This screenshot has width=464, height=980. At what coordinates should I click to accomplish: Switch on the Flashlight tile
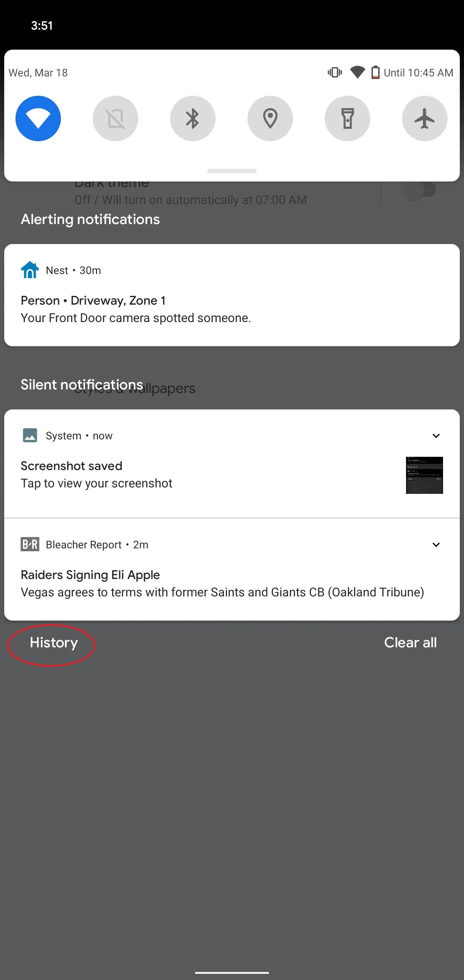click(347, 118)
